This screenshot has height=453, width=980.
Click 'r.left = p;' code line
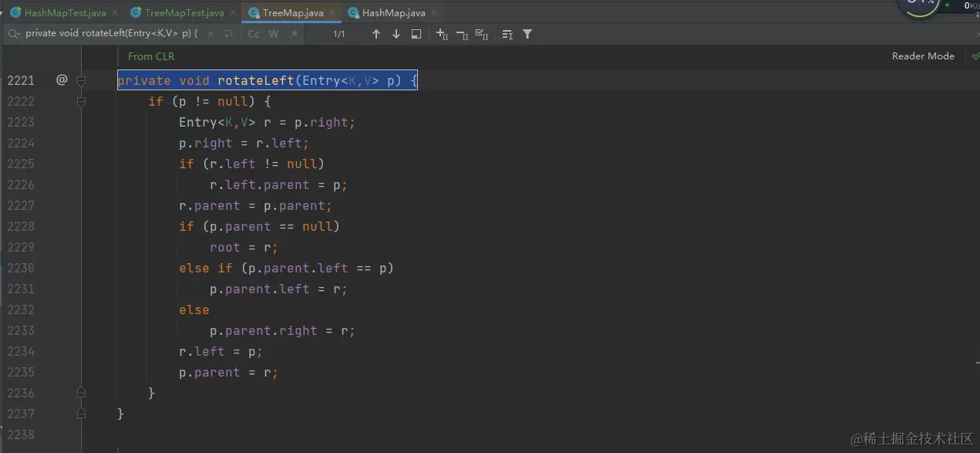(221, 351)
